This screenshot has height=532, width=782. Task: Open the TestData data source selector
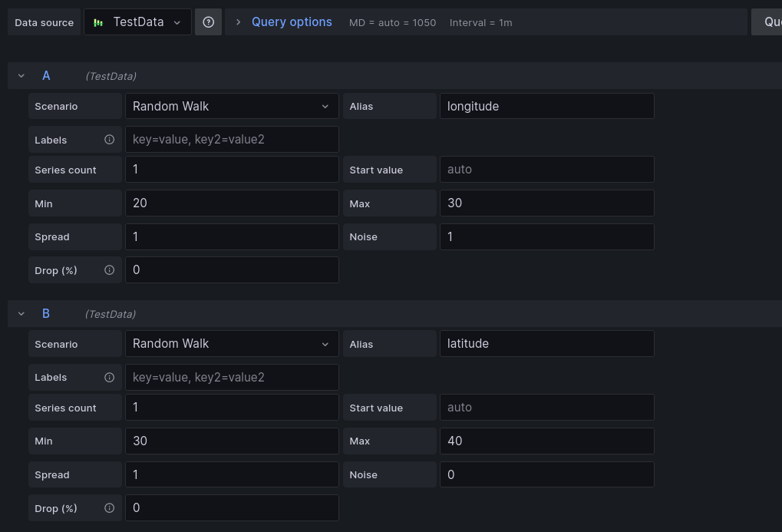click(x=137, y=22)
